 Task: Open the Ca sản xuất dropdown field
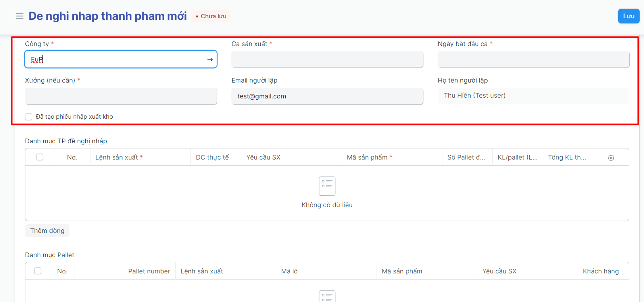327,60
